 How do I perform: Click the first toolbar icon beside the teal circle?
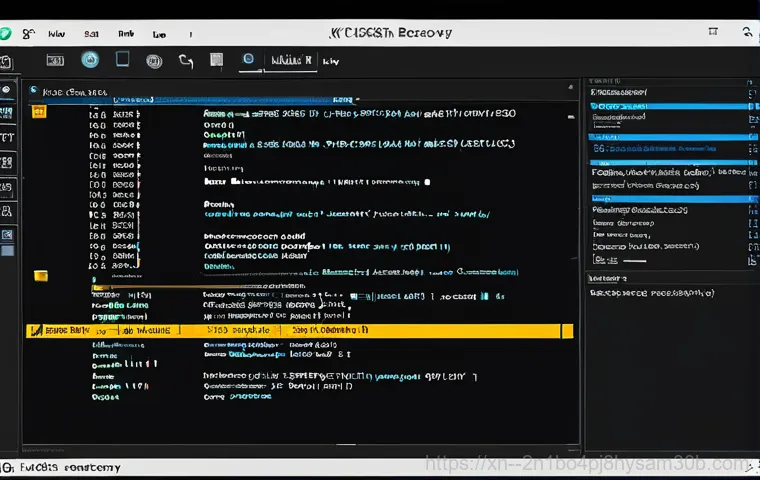(54, 61)
